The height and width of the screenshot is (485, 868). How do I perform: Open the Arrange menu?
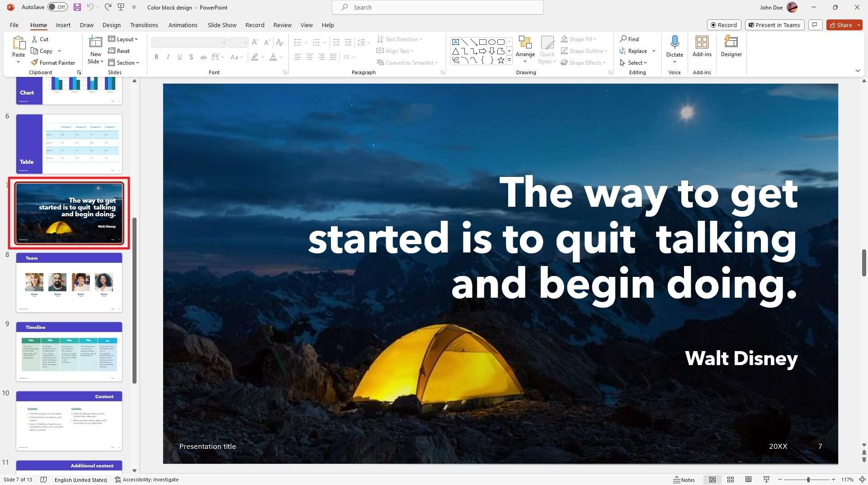point(525,49)
